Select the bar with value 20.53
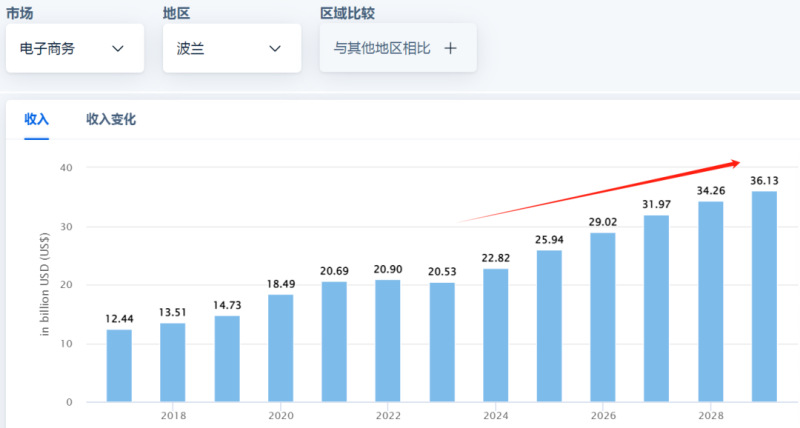Screen dimensions: 800x428 tap(443, 342)
